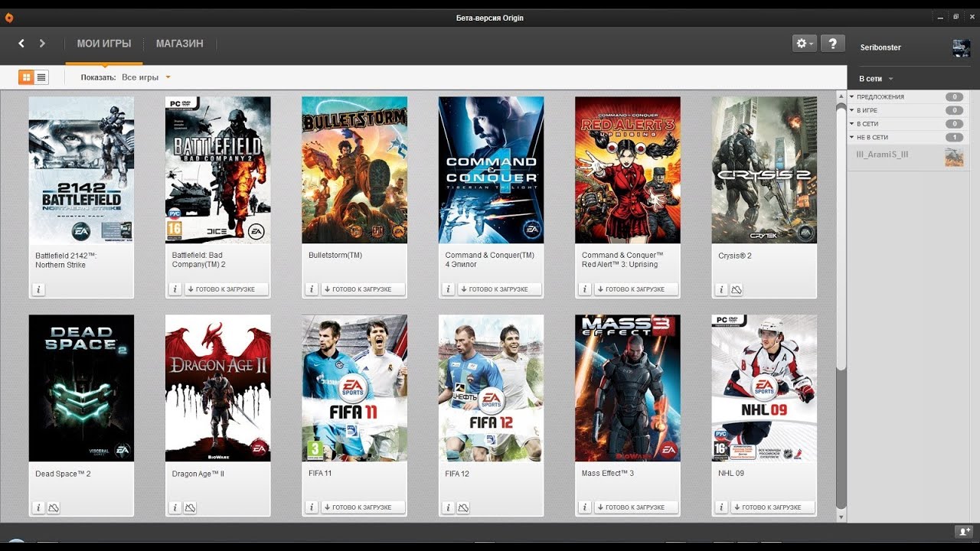Open the gear settings menu
The height and width of the screenshot is (551, 980).
click(x=805, y=44)
